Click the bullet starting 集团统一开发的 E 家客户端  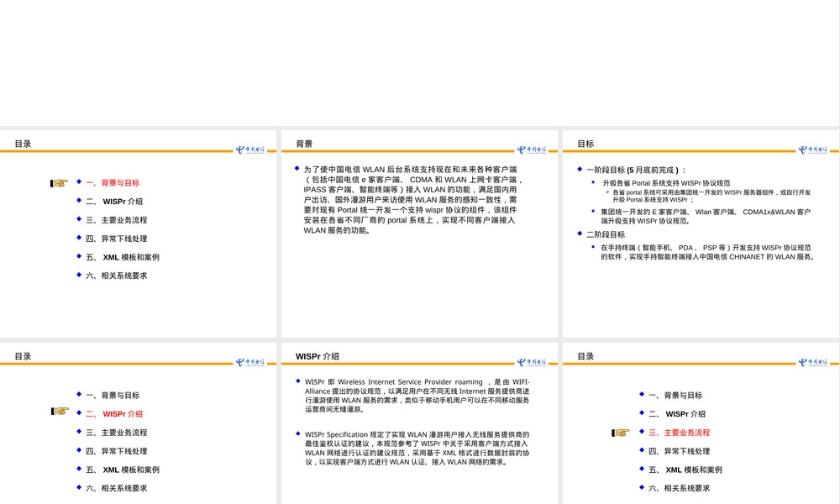coord(706,217)
